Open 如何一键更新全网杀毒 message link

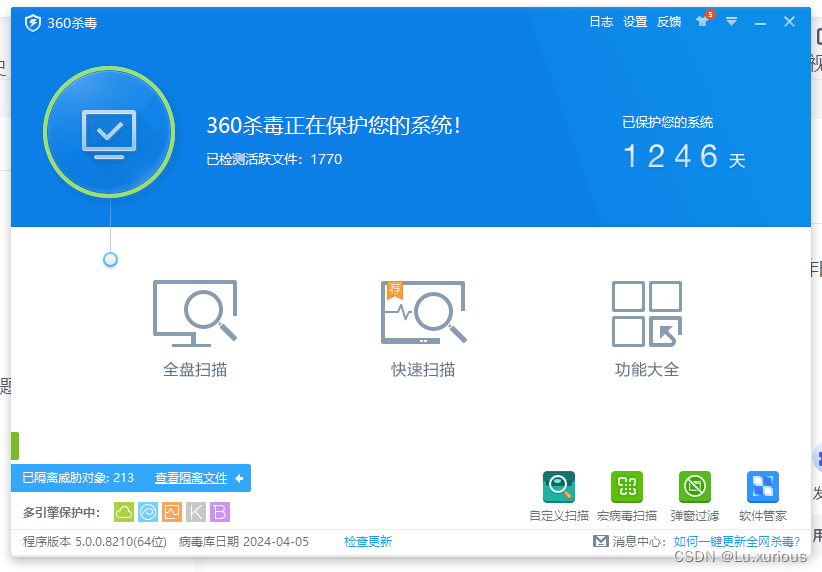click(x=737, y=542)
